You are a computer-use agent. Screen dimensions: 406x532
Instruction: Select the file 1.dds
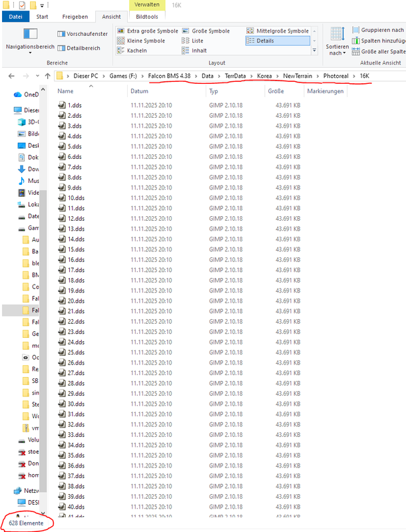click(70, 105)
